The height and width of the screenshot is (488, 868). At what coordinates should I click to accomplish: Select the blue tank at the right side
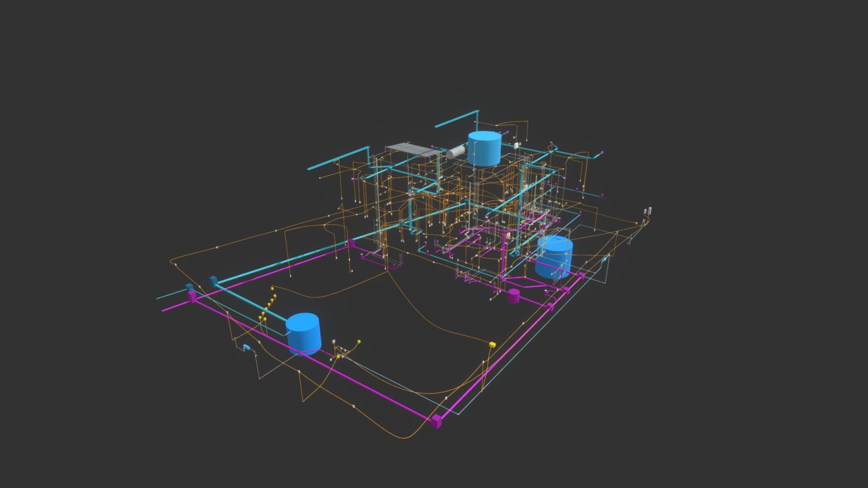tap(554, 256)
